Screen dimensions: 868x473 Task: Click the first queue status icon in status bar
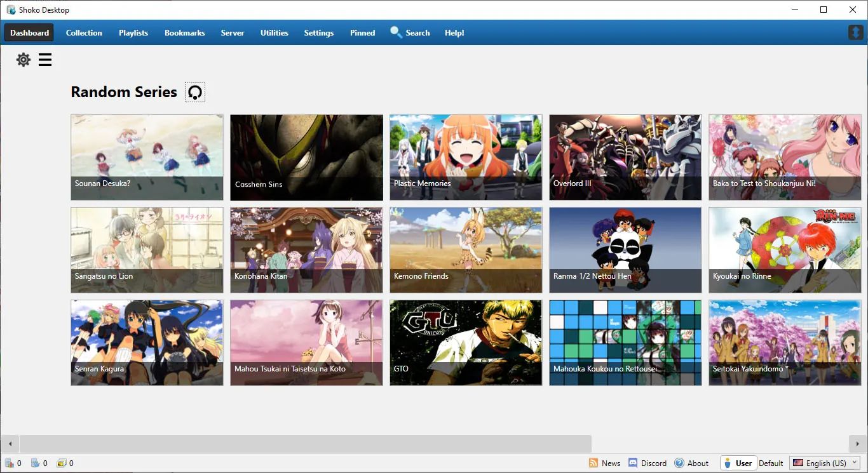[x=10, y=463]
